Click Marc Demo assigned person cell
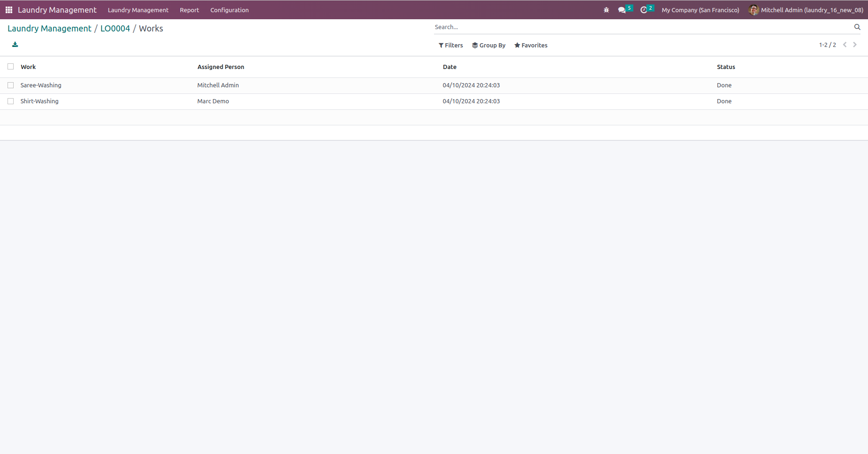The image size is (868, 454). pos(213,101)
